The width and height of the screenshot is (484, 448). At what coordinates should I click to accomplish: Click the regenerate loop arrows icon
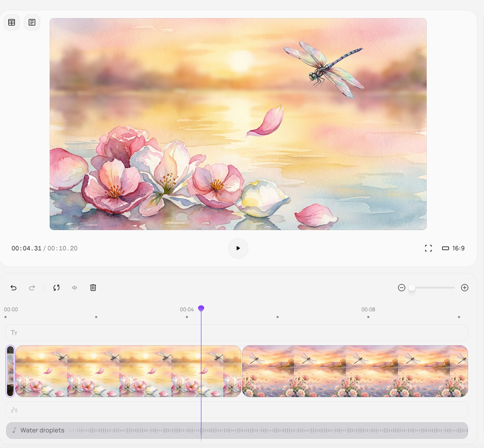56,288
